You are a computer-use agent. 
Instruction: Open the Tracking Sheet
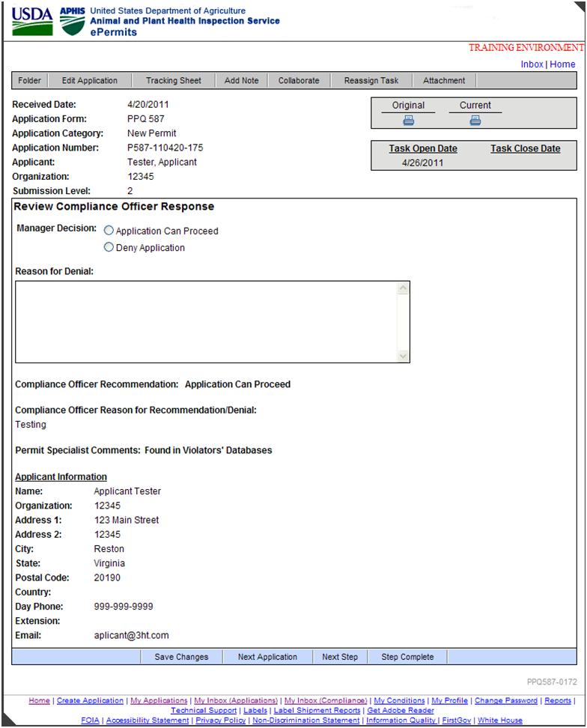174,80
